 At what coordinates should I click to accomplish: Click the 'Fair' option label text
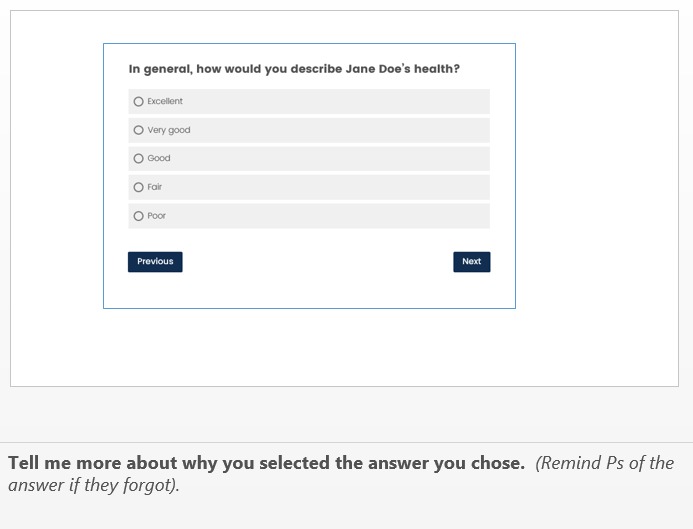click(155, 187)
